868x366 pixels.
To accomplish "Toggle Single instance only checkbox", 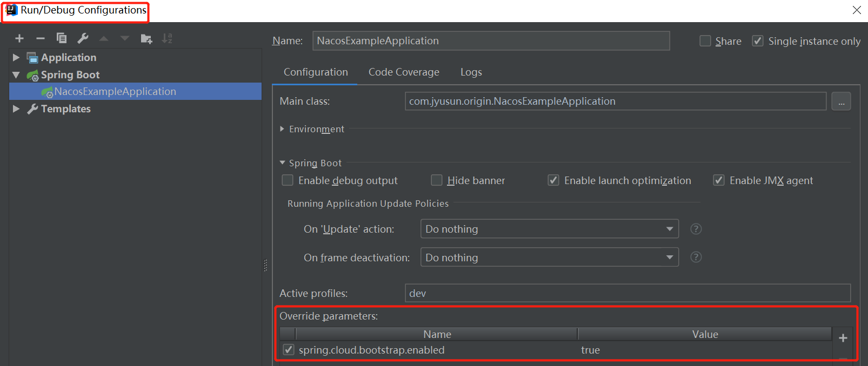I will tap(758, 41).
